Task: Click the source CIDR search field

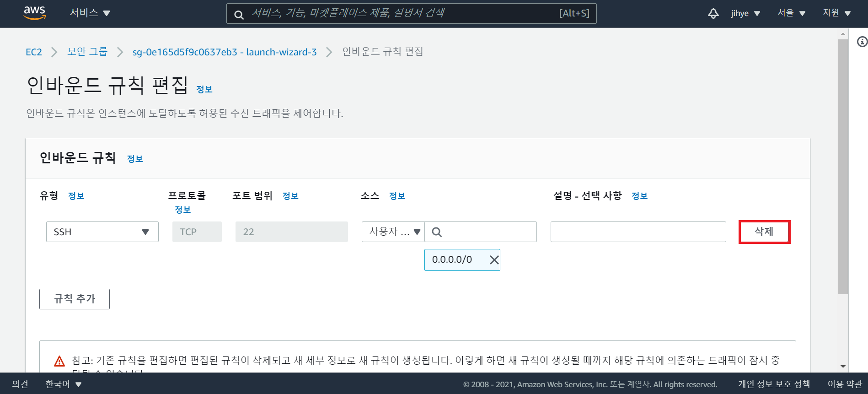Action: pyautogui.click(x=481, y=232)
